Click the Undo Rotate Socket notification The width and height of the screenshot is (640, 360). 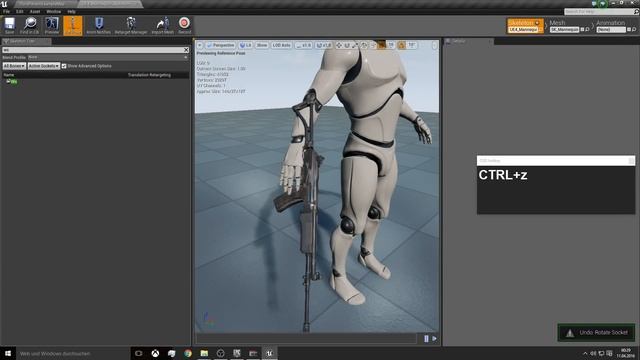tap(597, 333)
